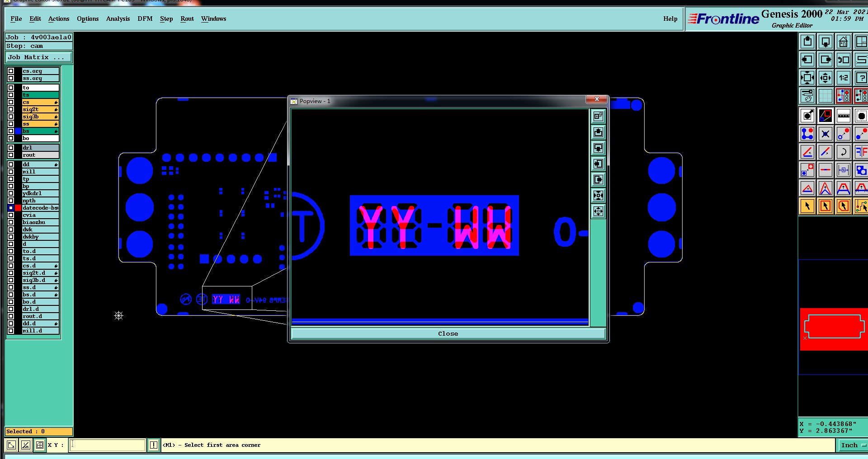Viewport: 868px width, 459px height.
Task: Click the blue color swatch of bs layer
Action: [x=18, y=131]
